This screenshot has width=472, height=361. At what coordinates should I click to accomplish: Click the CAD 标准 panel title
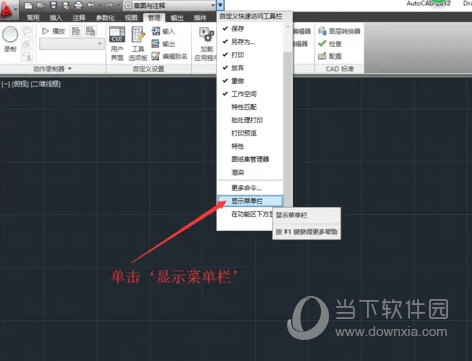[x=339, y=69]
